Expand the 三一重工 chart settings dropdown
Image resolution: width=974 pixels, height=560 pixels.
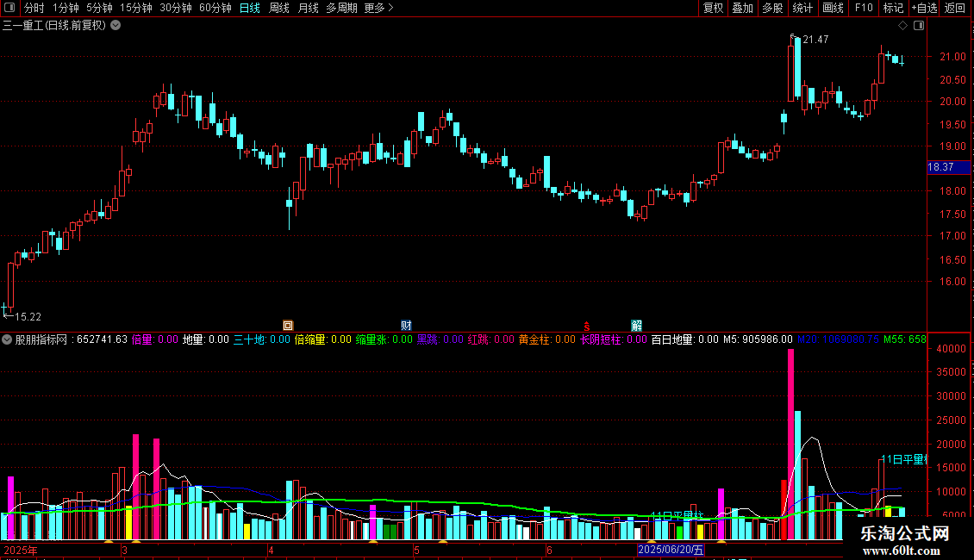(x=116, y=26)
